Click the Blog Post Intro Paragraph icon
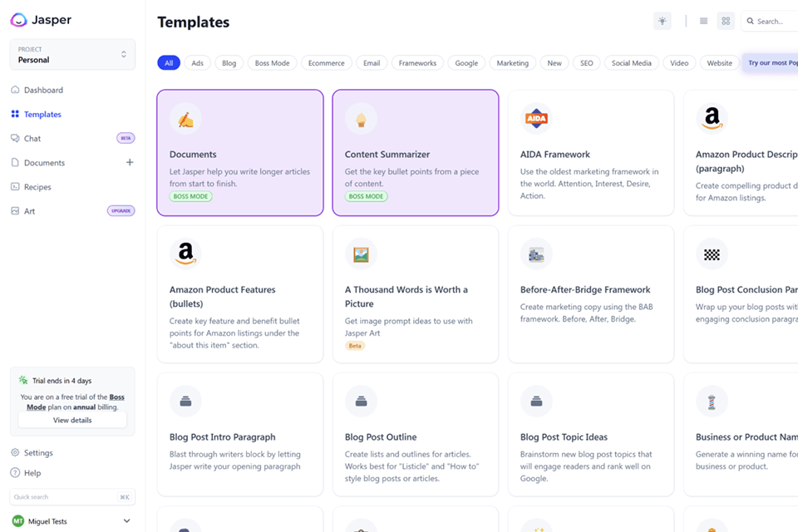Screen dimensions: 798x532 (x=185, y=401)
